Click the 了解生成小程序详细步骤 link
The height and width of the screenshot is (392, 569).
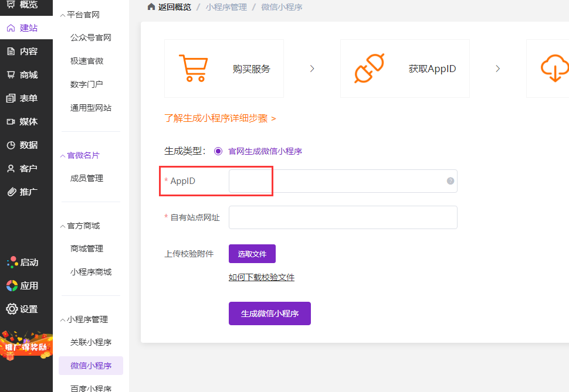(220, 118)
